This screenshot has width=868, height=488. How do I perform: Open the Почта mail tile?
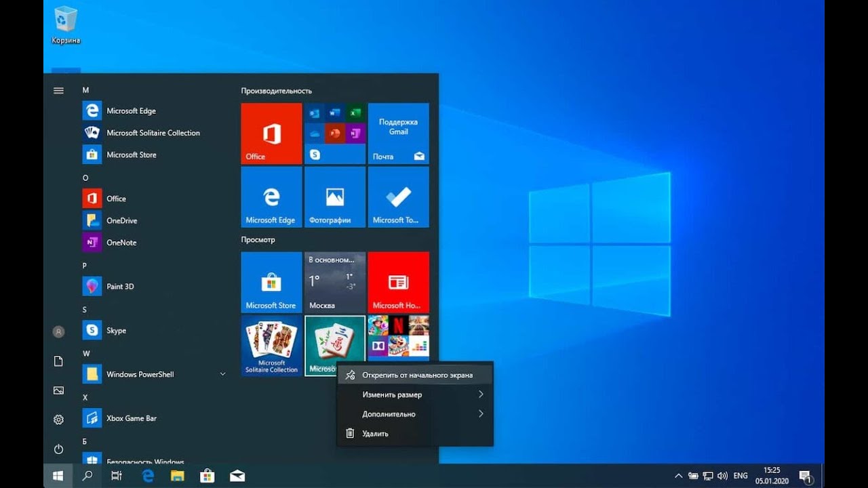(x=399, y=134)
